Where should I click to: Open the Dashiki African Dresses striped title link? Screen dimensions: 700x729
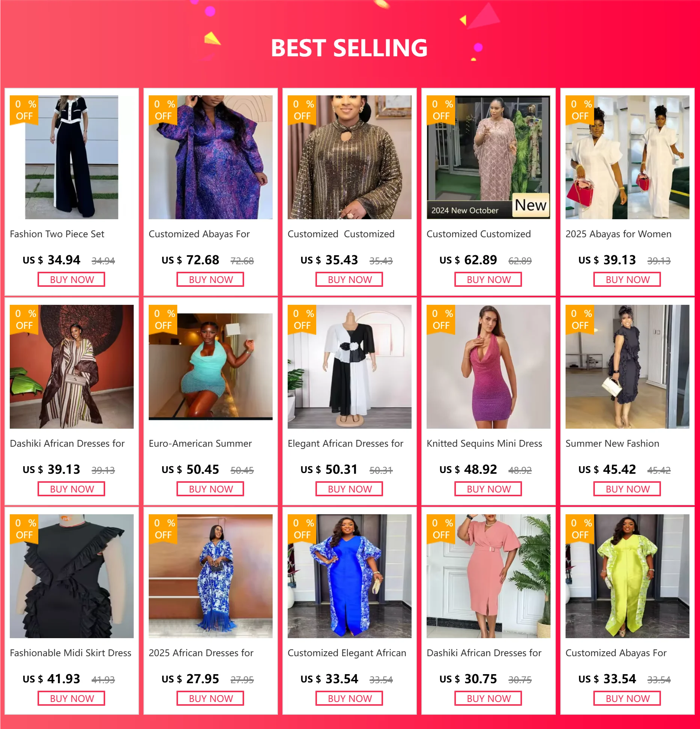[67, 444]
